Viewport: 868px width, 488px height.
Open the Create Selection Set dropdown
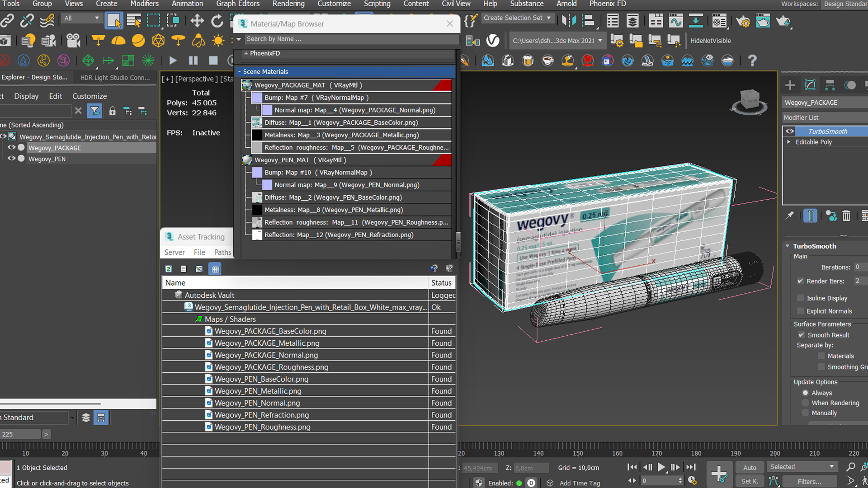pos(518,18)
